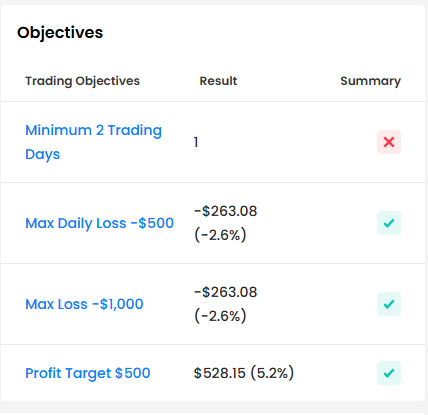
Task: Open the Max Daily Loss -$500 link
Action: tap(100, 223)
